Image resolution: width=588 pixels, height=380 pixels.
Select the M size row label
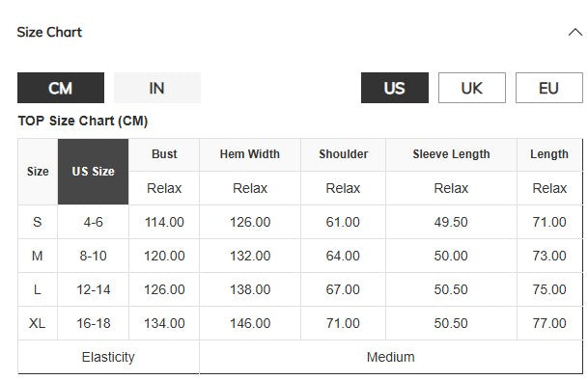(38, 256)
